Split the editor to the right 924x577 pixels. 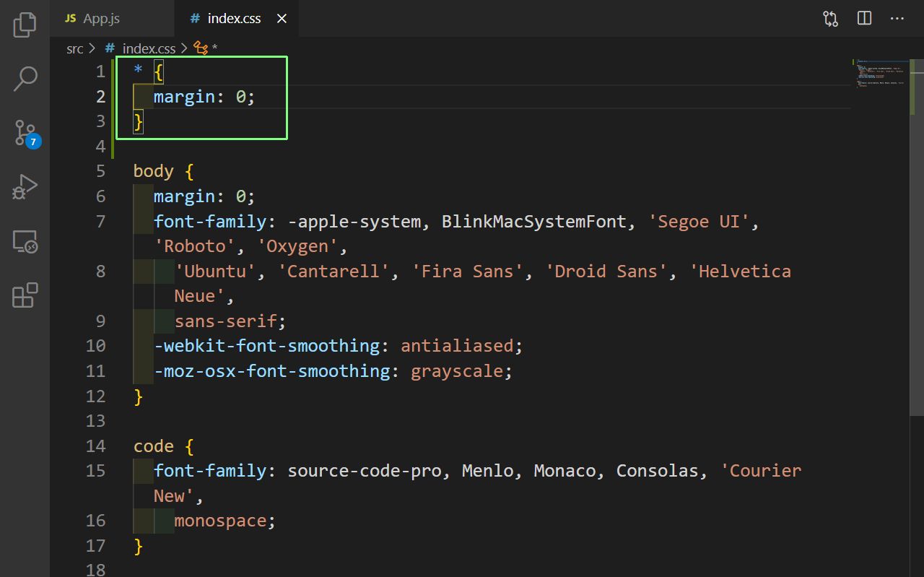[864, 19]
